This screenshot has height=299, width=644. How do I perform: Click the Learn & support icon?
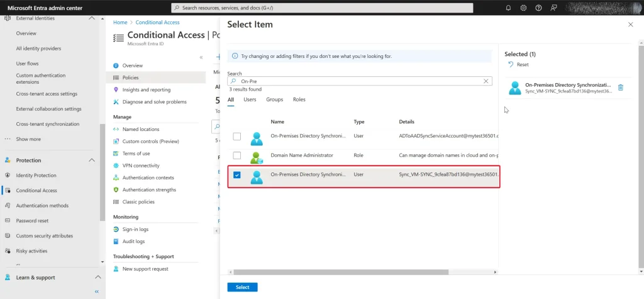(8, 278)
